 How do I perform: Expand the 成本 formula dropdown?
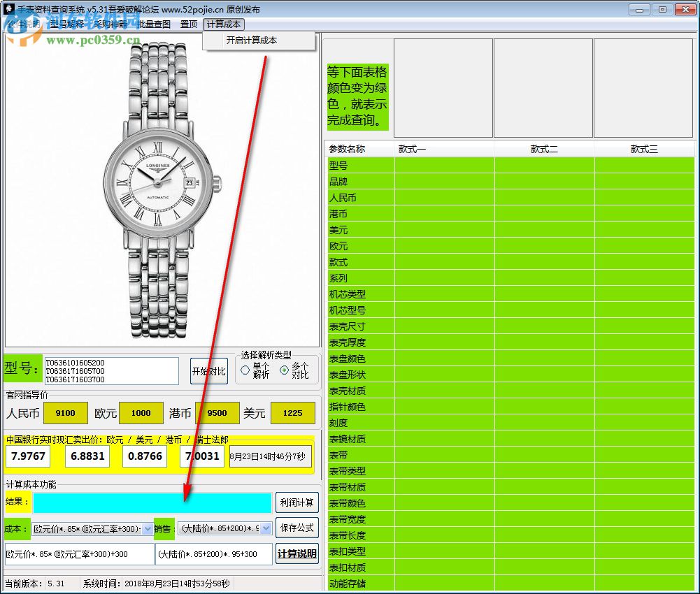148,529
